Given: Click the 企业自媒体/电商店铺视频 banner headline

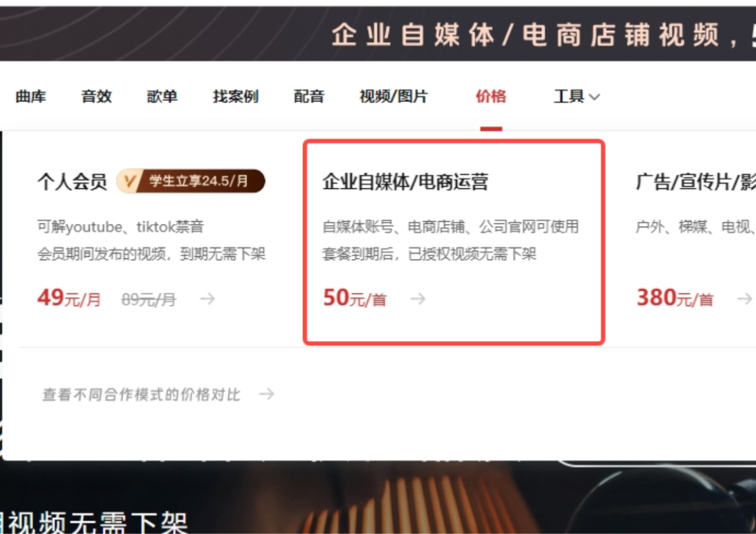Looking at the screenshot, I should click(526, 35).
